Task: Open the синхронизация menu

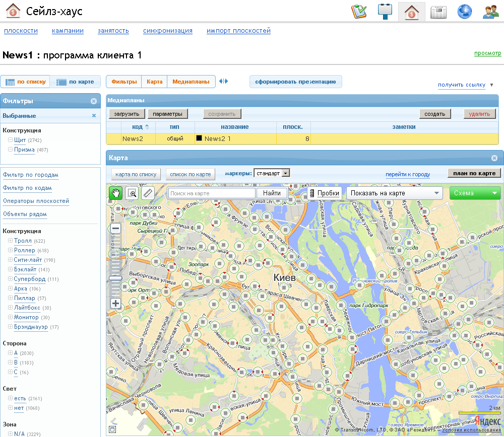Action: tap(168, 31)
